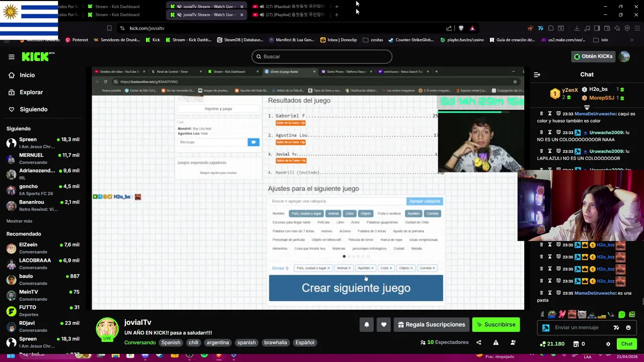Click the 7TV icon in chat input
Viewport: 644px width, 362px height.
click(616, 328)
